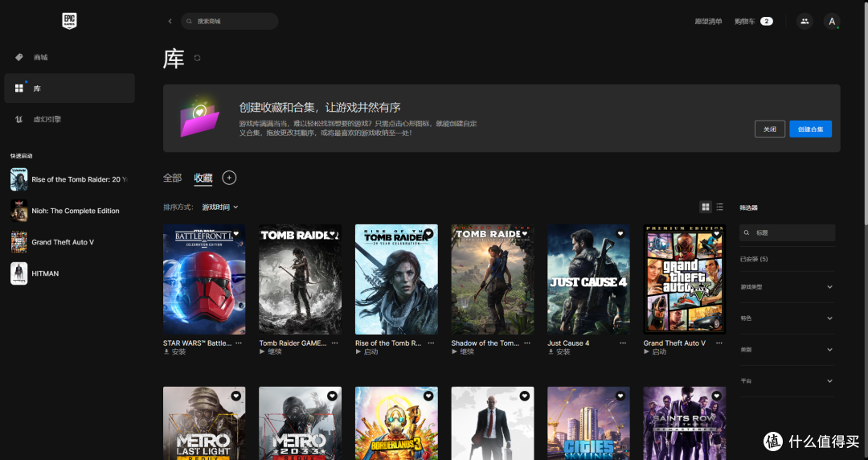
Task: Expand the 类别 filter
Action: pyautogui.click(x=787, y=350)
